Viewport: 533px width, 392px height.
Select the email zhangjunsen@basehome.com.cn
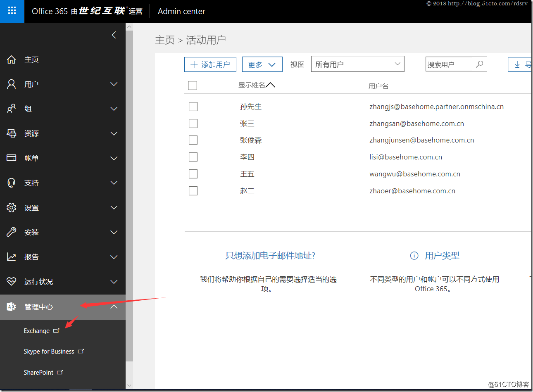(x=421, y=140)
